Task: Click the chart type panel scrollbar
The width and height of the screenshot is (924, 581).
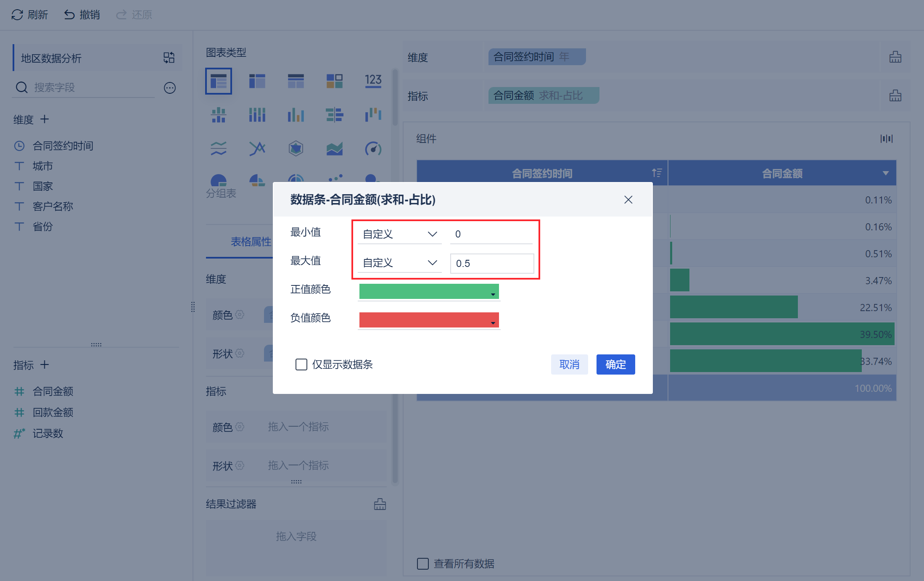Action: [x=395, y=98]
